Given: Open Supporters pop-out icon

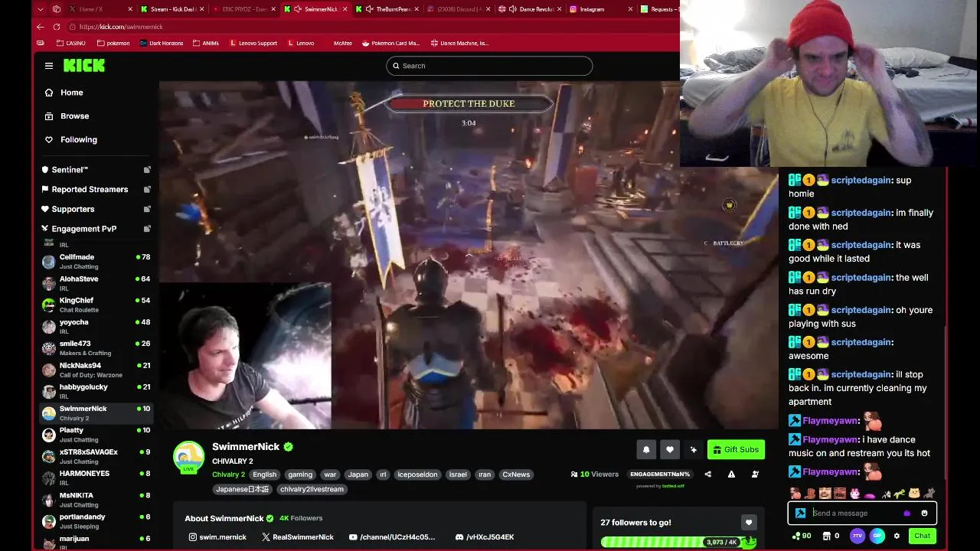Looking at the screenshot, I should pos(147,210).
